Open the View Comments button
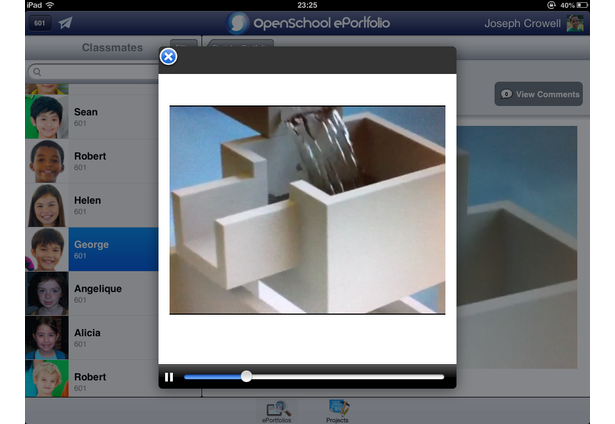 point(539,94)
